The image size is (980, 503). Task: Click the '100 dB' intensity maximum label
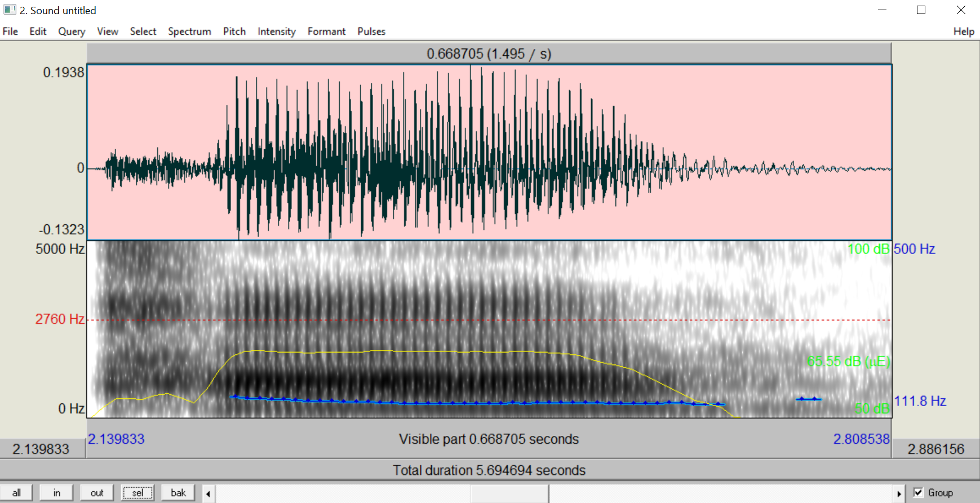(x=868, y=249)
